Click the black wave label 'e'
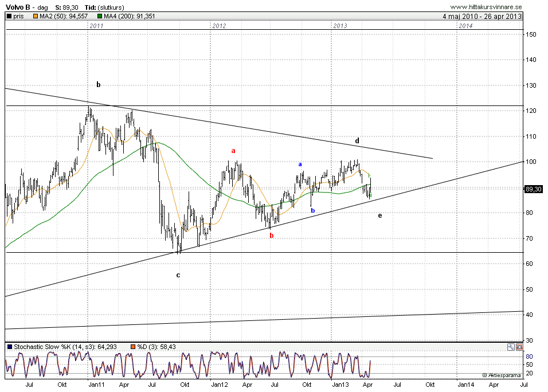Screen dimensions: 548x392 [x=380, y=215]
